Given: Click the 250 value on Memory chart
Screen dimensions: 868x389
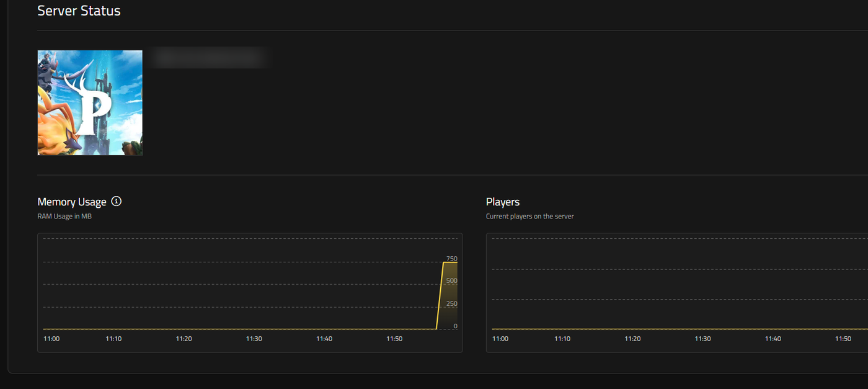Looking at the screenshot, I should pyautogui.click(x=451, y=303).
